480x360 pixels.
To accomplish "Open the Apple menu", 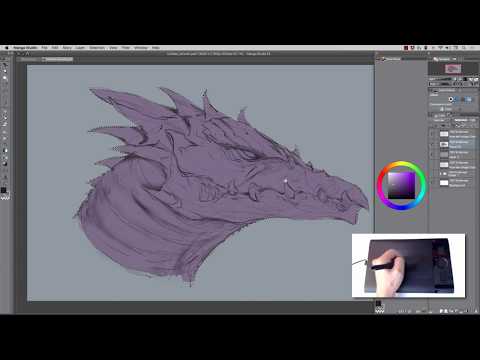I will pyautogui.click(x=6, y=48).
